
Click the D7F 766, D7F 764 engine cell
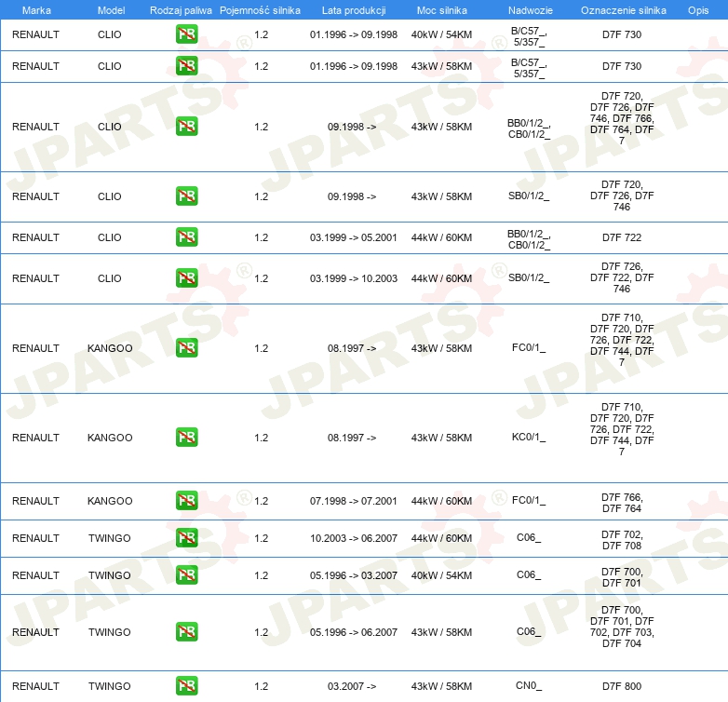[622, 503]
